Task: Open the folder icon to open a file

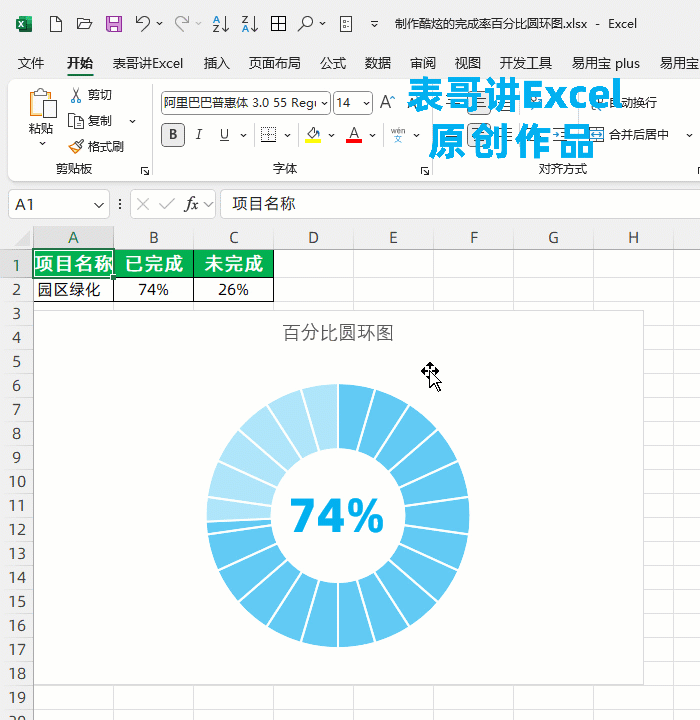Action: pyautogui.click(x=84, y=24)
